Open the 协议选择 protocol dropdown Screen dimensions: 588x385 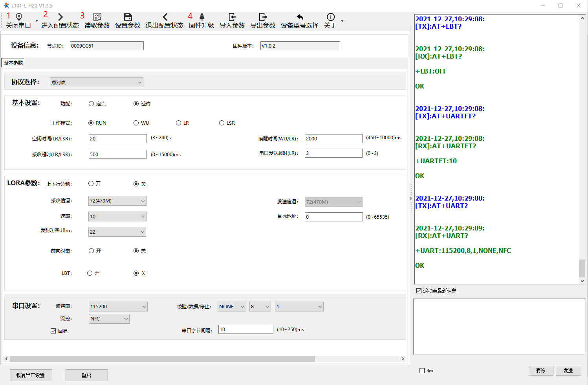coord(97,83)
